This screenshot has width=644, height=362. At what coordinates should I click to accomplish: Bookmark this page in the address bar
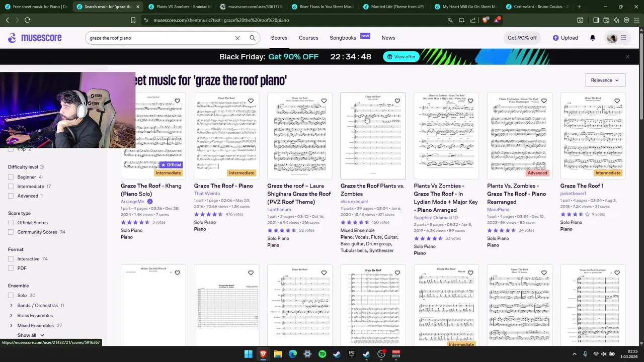point(133,20)
